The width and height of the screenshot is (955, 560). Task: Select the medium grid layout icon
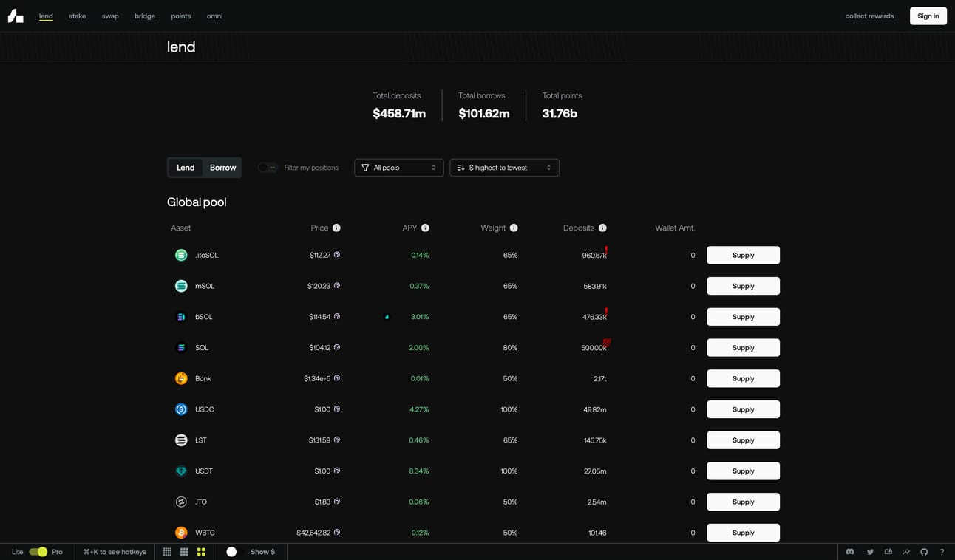coord(184,552)
